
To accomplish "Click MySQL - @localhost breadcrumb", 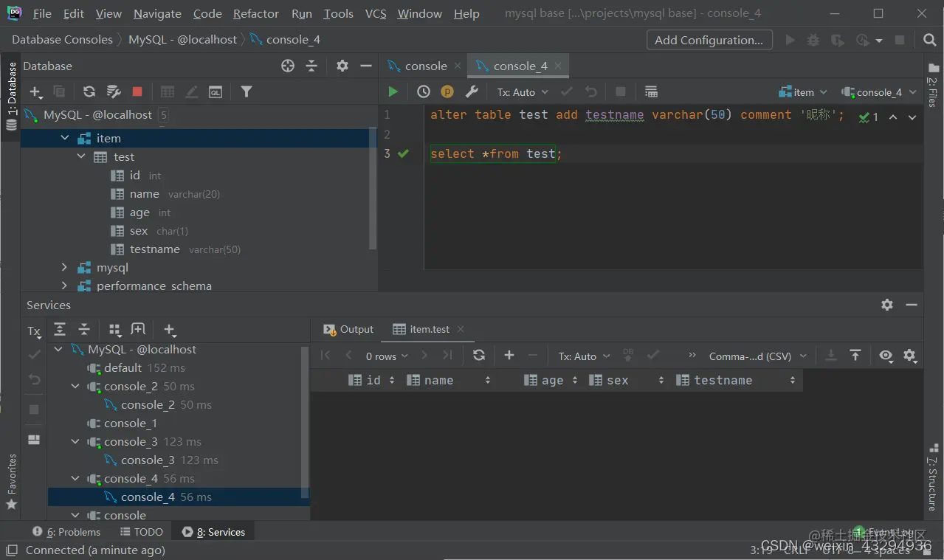I will (x=183, y=40).
